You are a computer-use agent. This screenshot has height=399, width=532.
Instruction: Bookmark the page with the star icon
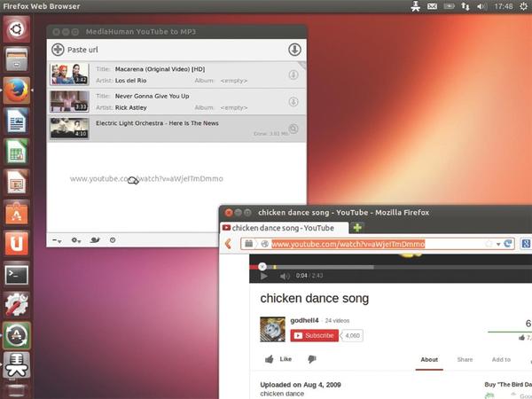pos(489,244)
